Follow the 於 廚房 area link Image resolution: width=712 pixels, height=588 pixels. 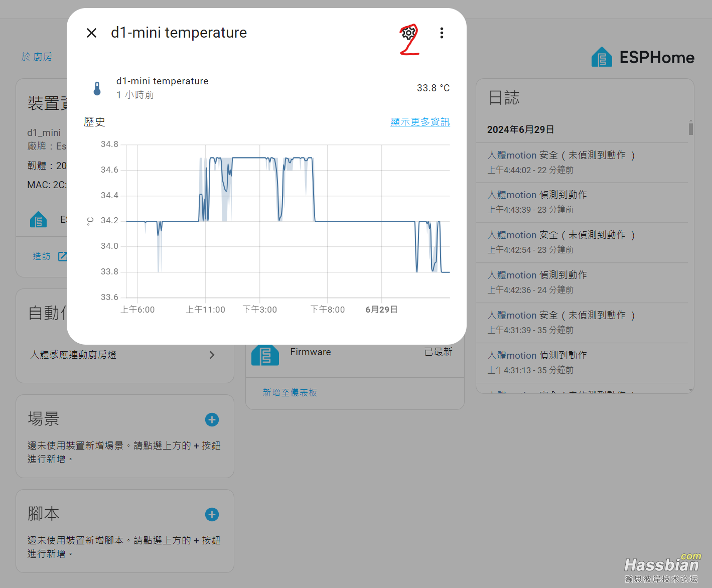pyautogui.click(x=37, y=57)
